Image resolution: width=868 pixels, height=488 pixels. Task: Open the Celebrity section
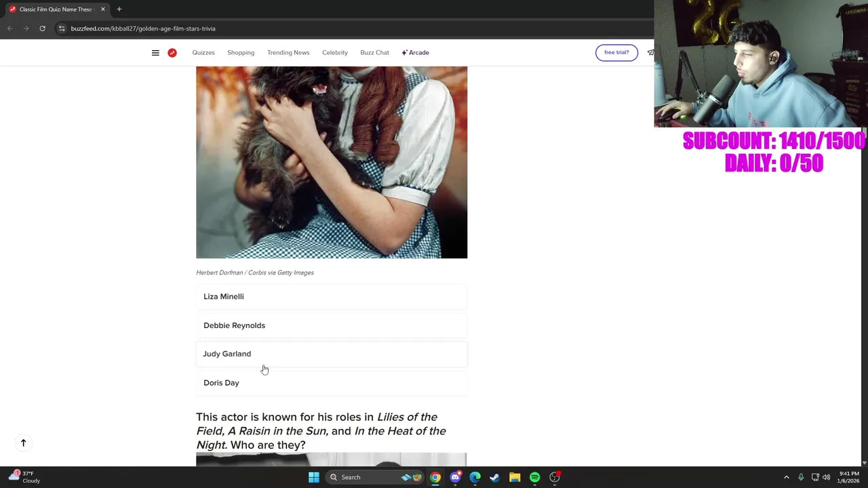tap(335, 52)
